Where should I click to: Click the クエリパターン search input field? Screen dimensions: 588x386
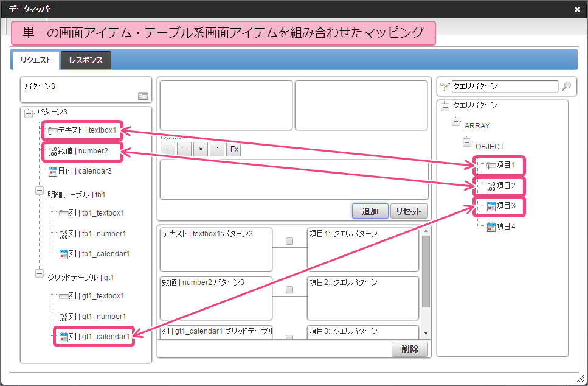(x=504, y=86)
